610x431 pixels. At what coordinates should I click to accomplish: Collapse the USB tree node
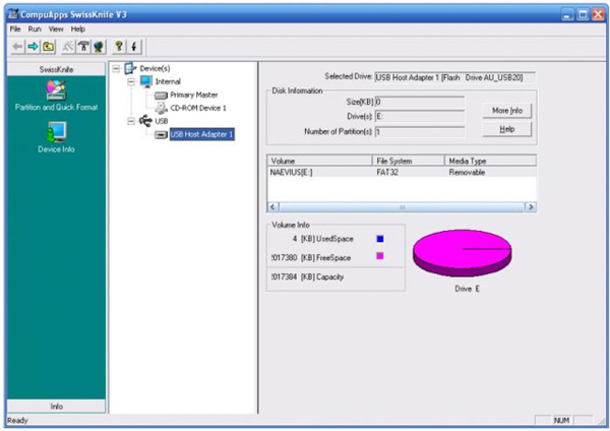pyautogui.click(x=131, y=121)
